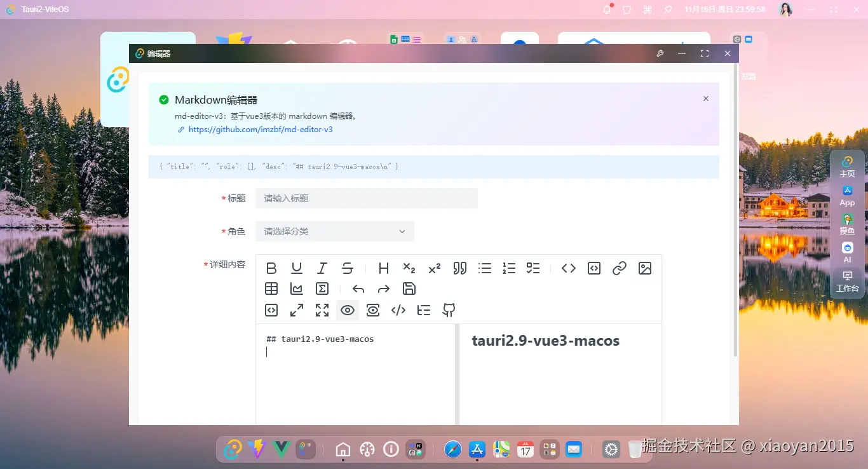Insert a Mermaid chart
Viewport: 868px width, 469px height.
(296, 289)
